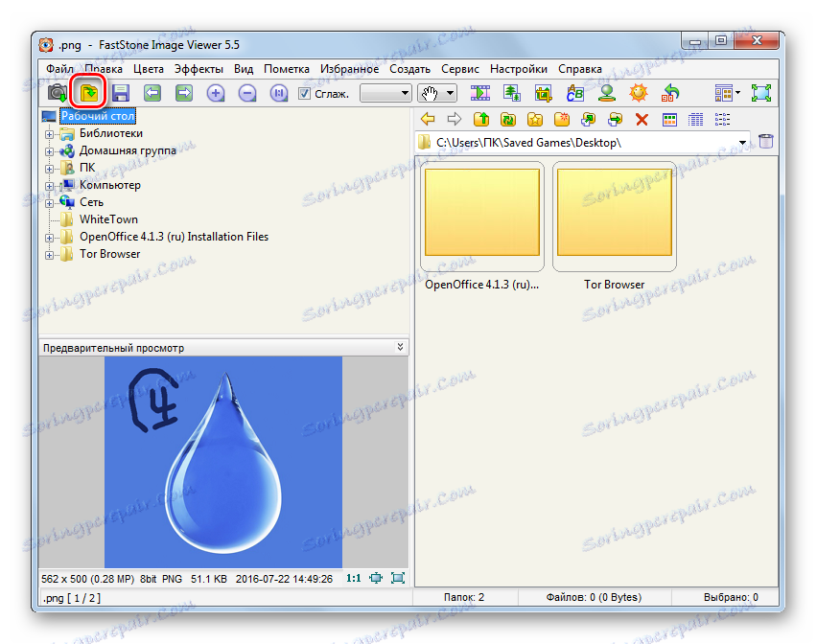Switch to list view
This screenshot has height=644, width=817.
[x=722, y=119]
